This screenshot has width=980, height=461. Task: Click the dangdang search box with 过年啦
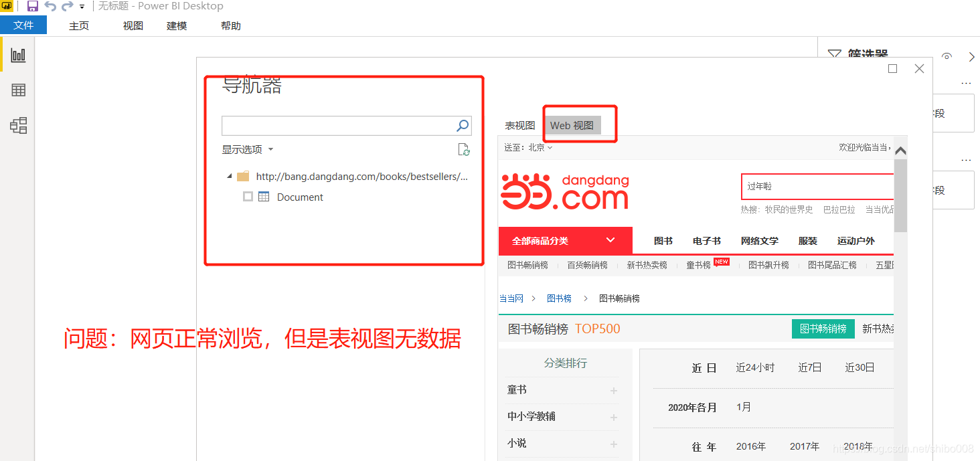point(817,186)
